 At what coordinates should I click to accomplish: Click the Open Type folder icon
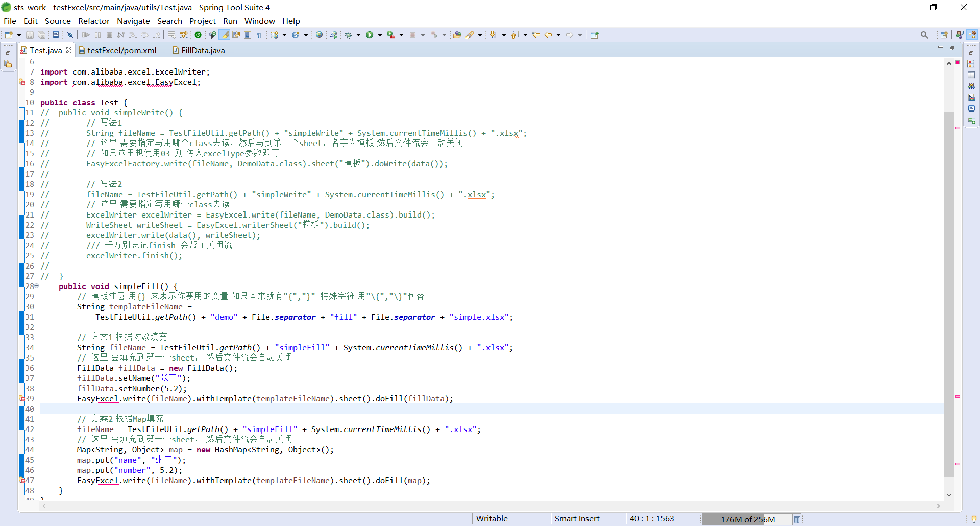[x=457, y=35]
